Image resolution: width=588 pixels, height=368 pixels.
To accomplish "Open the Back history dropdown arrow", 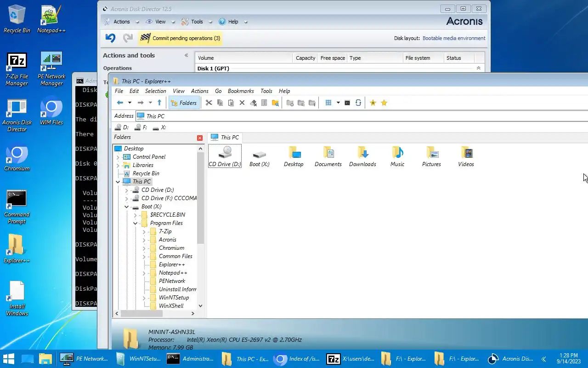I will pyautogui.click(x=130, y=103).
